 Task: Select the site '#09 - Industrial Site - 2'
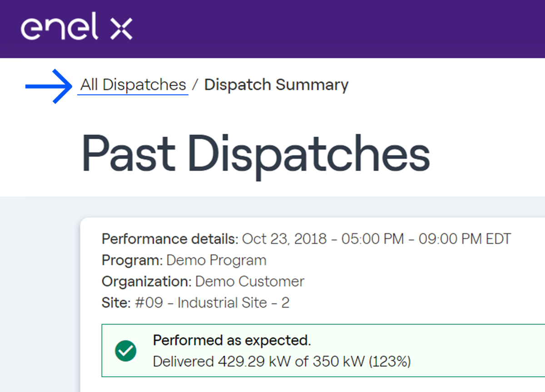(x=195, y=302)
